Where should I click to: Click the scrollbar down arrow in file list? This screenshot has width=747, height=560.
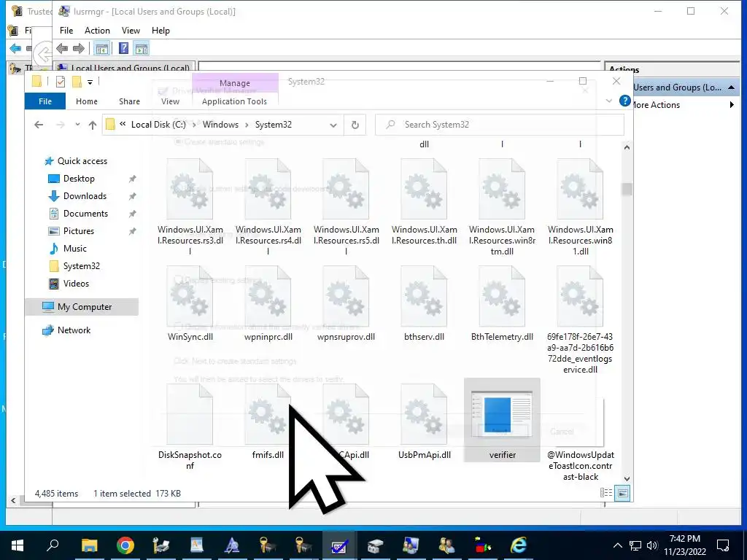tap(627, 478)
